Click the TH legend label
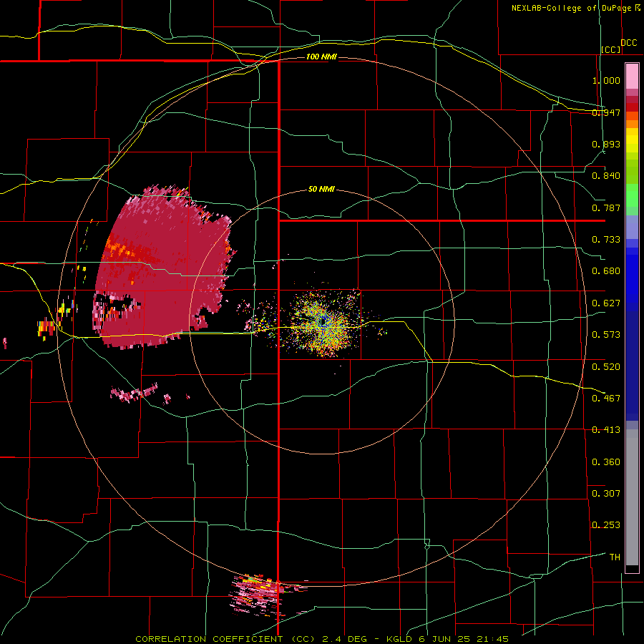Image resolution: width=644 pixels, height=644 pixels. point(615,557)
